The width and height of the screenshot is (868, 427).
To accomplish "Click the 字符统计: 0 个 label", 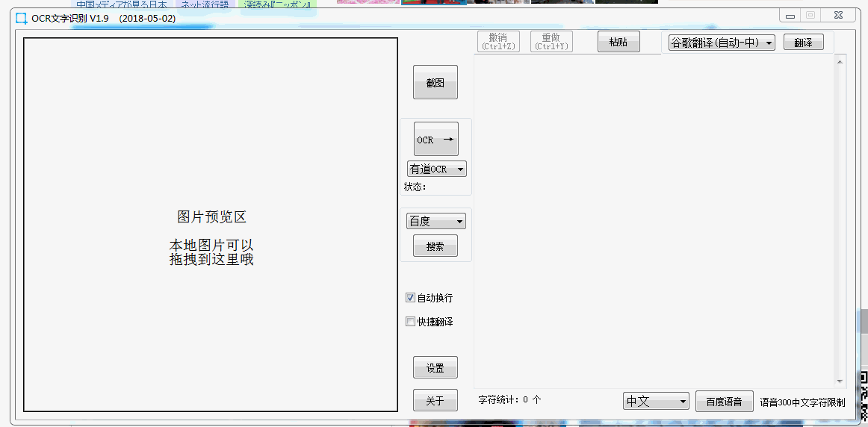I will (510, 399).
